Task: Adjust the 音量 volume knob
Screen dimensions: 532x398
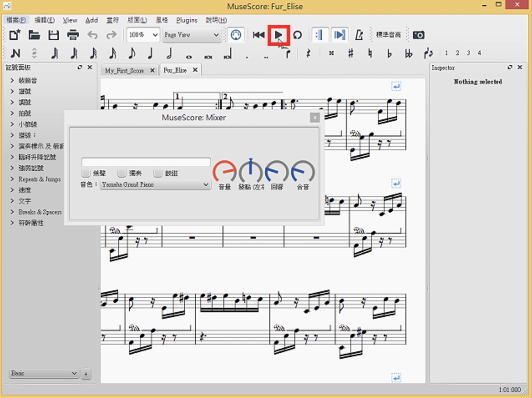Action: [x=225, y=171]
